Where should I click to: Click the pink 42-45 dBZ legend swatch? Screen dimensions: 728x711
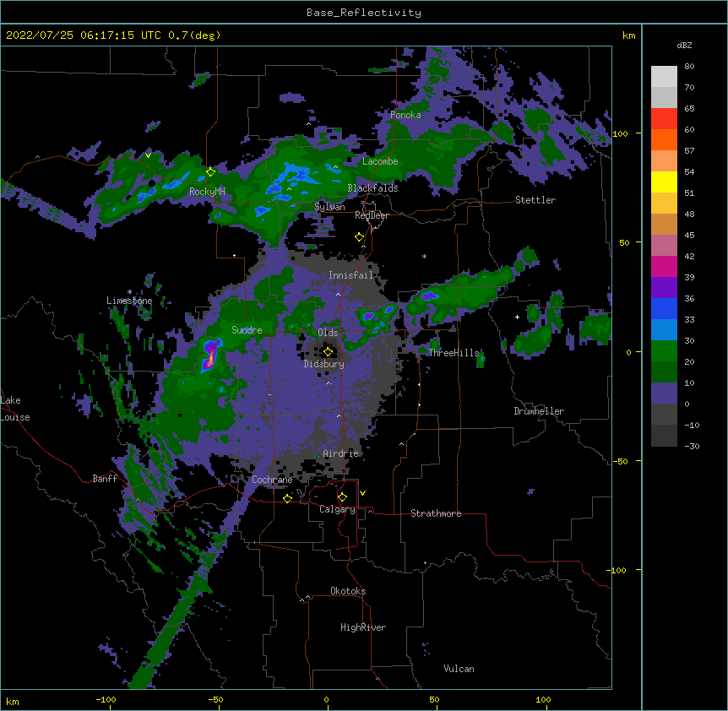point(664,245)
